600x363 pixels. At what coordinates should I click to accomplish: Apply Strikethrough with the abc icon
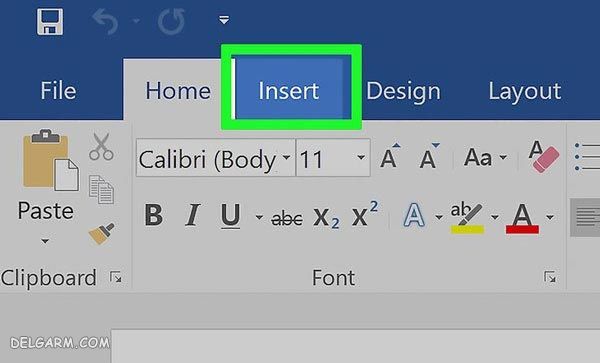click(x=287, y=218)
